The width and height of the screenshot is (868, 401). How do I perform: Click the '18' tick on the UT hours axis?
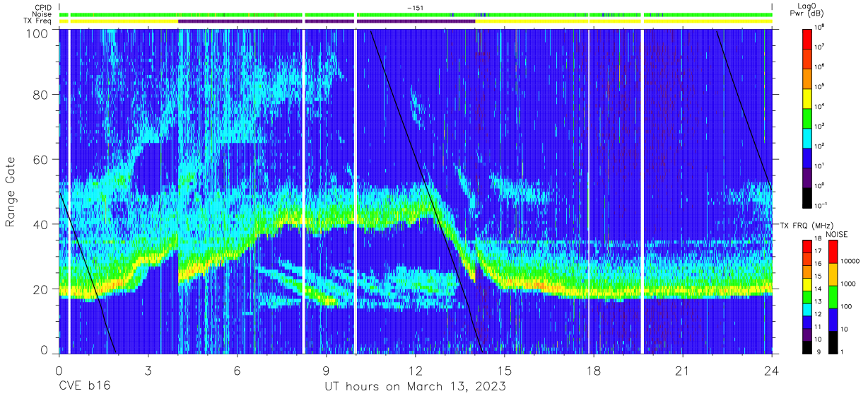(594, 369)
